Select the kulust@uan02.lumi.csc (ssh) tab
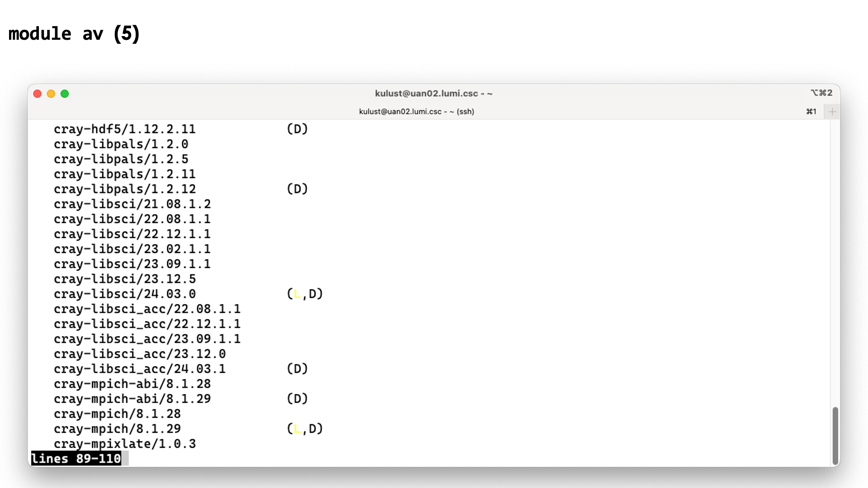This screenshot has height=488, width=868. (x=416, y=112)
